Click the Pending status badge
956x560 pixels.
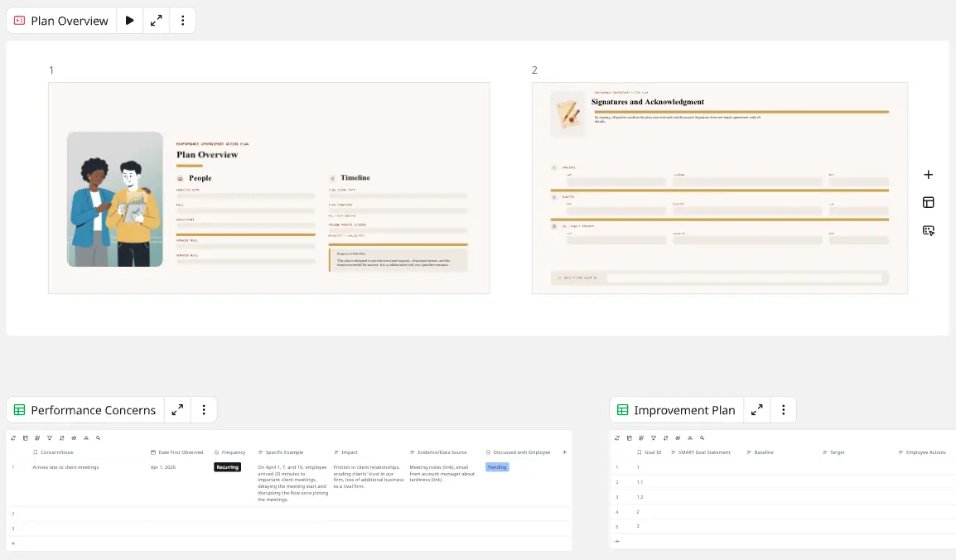(497, 467)
